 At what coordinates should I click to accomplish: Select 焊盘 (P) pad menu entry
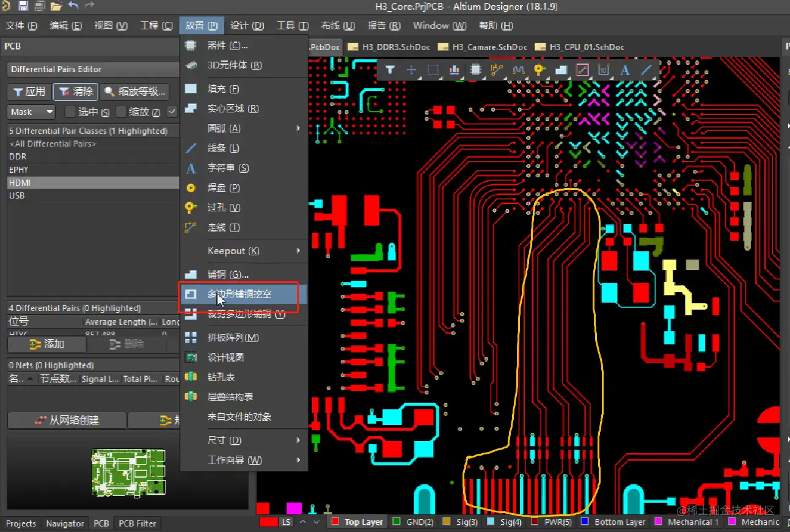point(243,188)
